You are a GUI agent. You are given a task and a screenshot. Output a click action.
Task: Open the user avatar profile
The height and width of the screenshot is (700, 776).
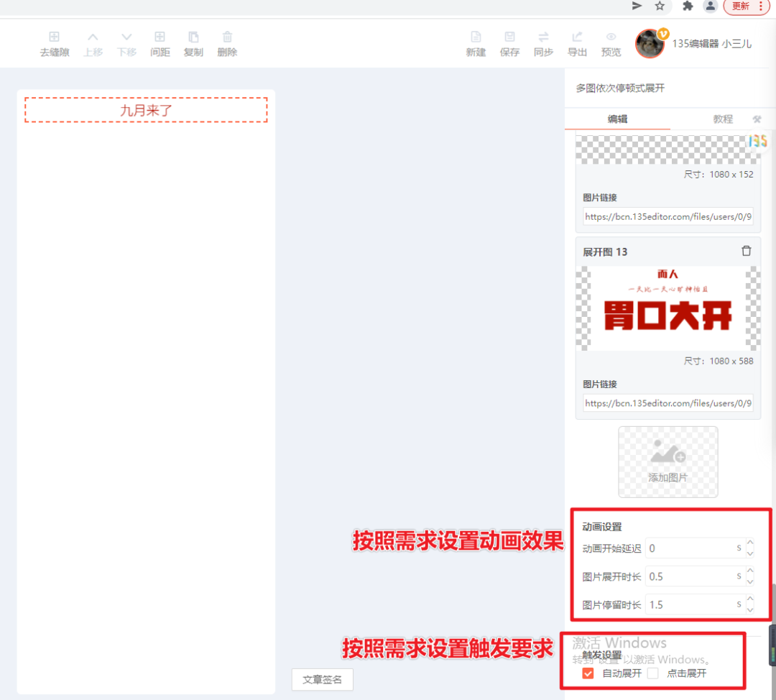(x=650, y=44)
